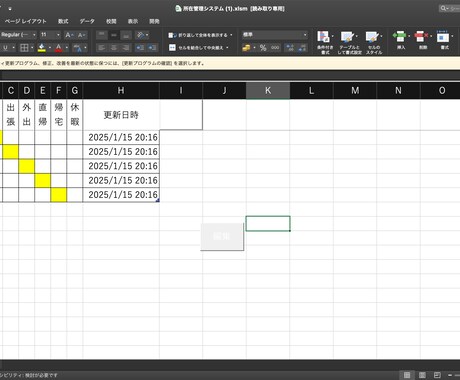Open the Data (データ) ribbon tab
This screenshot has height=380, width=460.
tap(87, 21)
